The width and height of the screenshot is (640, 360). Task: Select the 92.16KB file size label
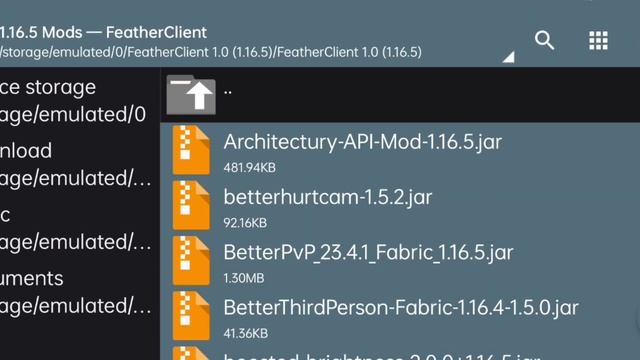(x=245, y=223)
